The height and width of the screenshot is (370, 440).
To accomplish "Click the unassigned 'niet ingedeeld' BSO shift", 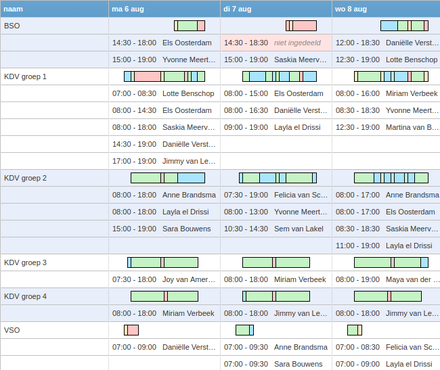I will coord(276,43).
